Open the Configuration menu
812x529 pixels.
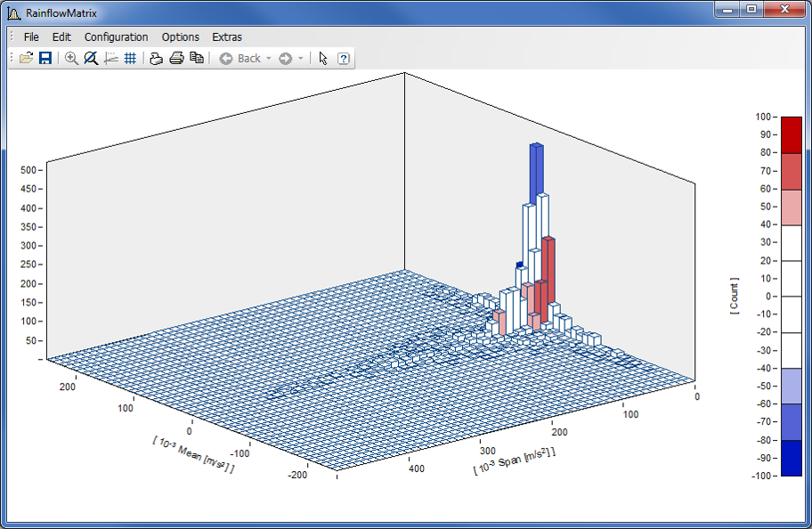tap(116, 37)
